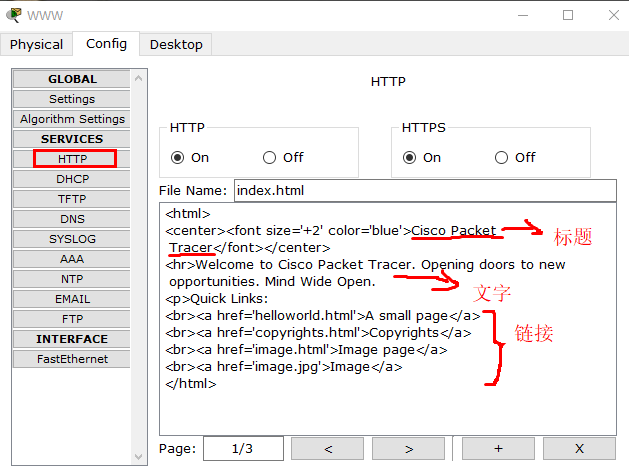This screenshot has height=470, width=629.
Task: Click the <p>Quick Links: line
Action: [217, 299]
